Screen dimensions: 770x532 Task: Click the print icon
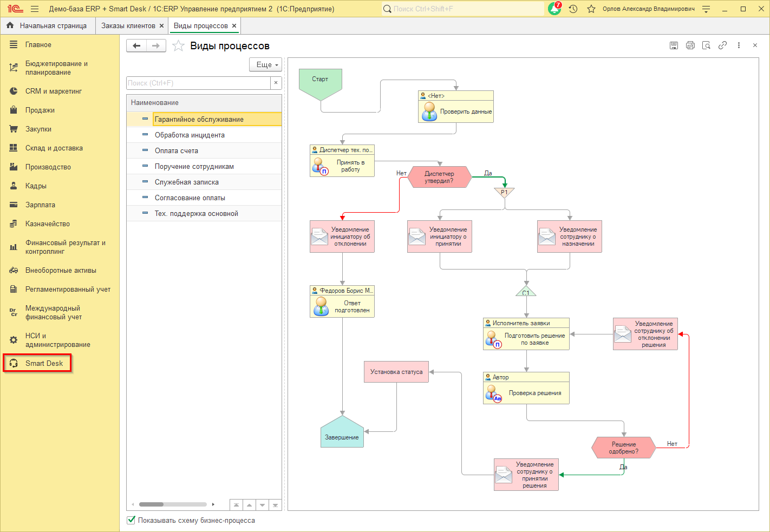690,45
